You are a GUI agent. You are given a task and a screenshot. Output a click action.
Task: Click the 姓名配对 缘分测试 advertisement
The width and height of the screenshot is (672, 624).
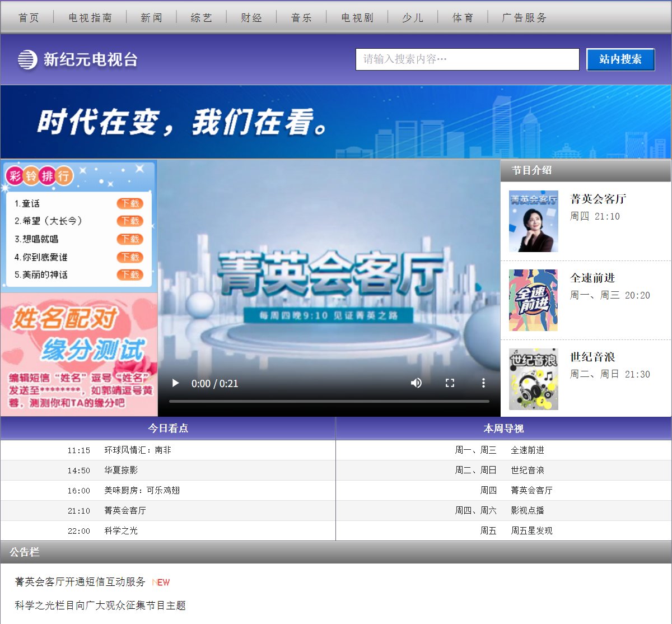(x=79, y=355)
